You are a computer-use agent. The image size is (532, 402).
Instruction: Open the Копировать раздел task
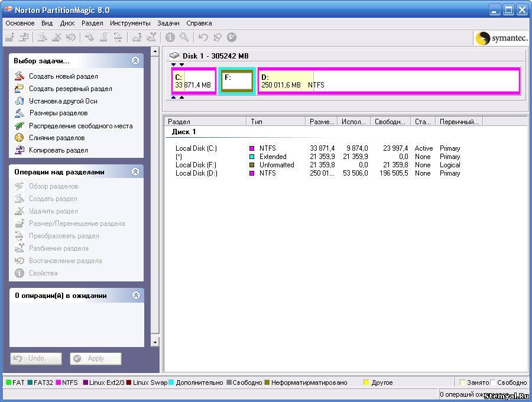point(59,150)
